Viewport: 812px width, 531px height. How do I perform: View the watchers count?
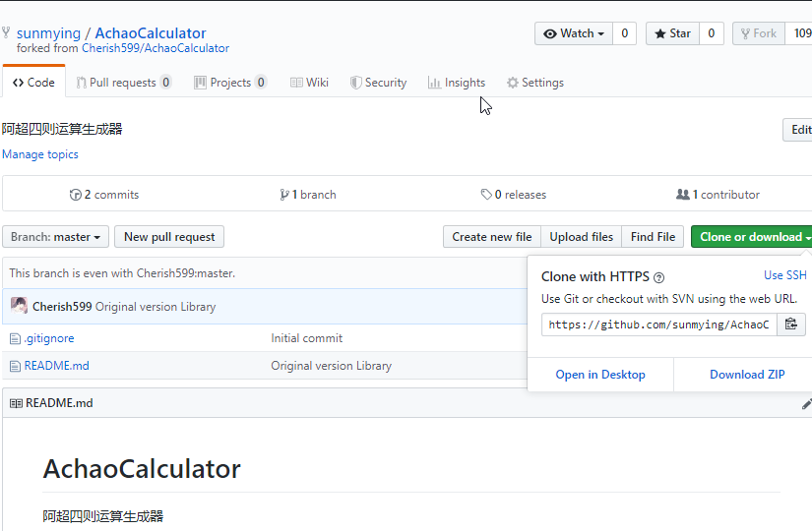pos(625,33)
